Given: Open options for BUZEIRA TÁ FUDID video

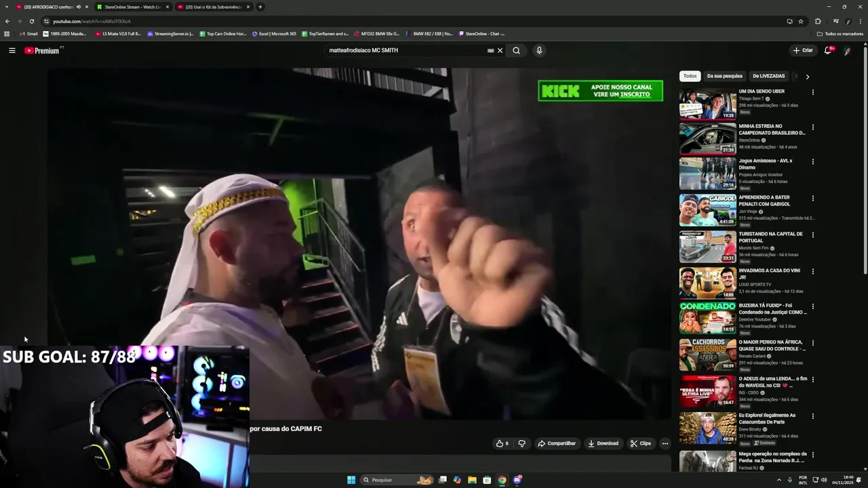Looking at the screenshot, I should pyautogui.click(x=812, y=306).
